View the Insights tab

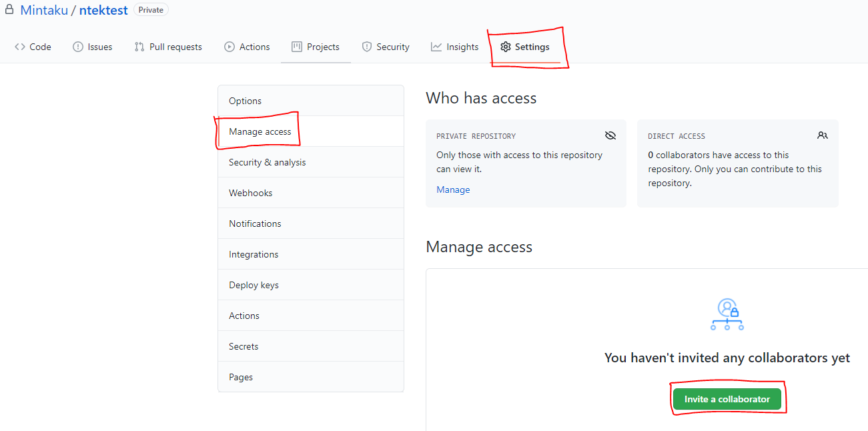pos(455,47)
